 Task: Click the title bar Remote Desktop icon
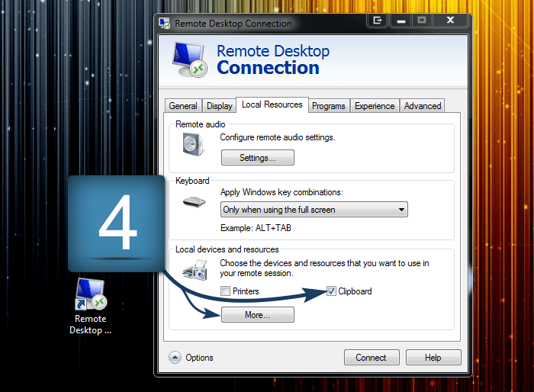(x=165, y=24)
